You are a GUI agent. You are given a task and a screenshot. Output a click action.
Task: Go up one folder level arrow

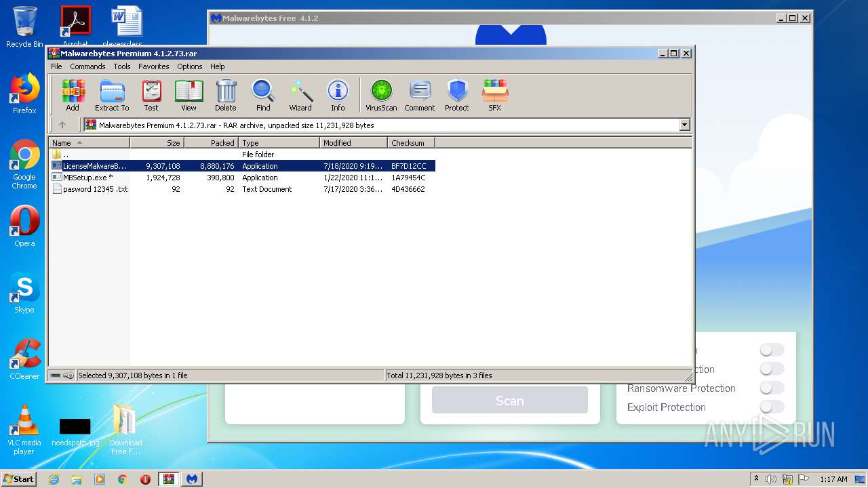(62, 125)
